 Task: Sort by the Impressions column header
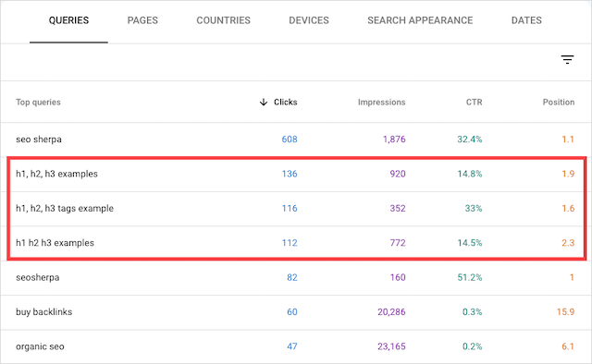click(x=381, y=103)
